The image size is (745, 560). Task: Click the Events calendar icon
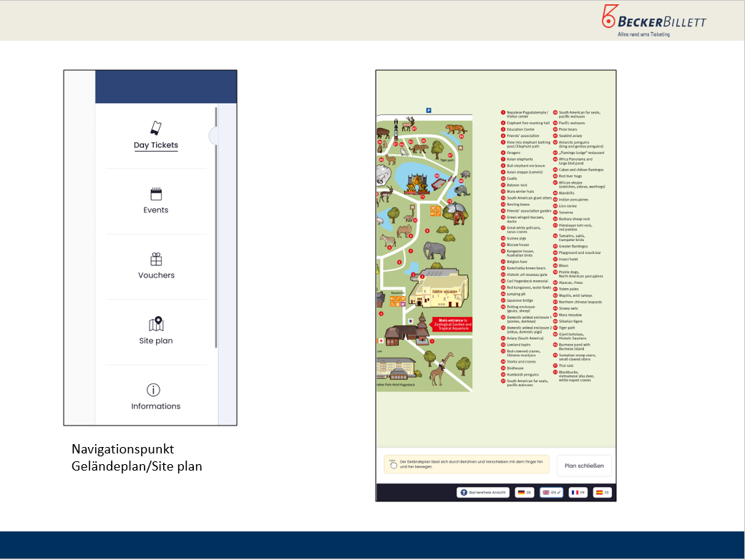[x=155, y=193]
